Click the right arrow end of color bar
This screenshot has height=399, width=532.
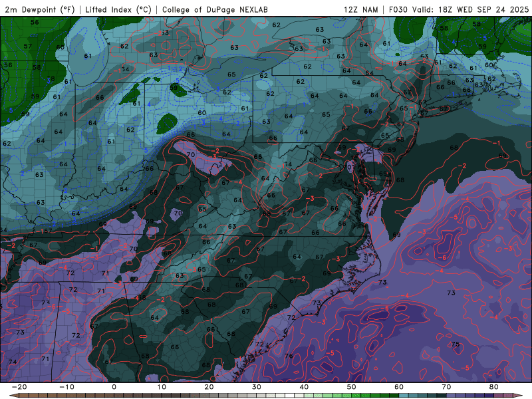(519, 396)
